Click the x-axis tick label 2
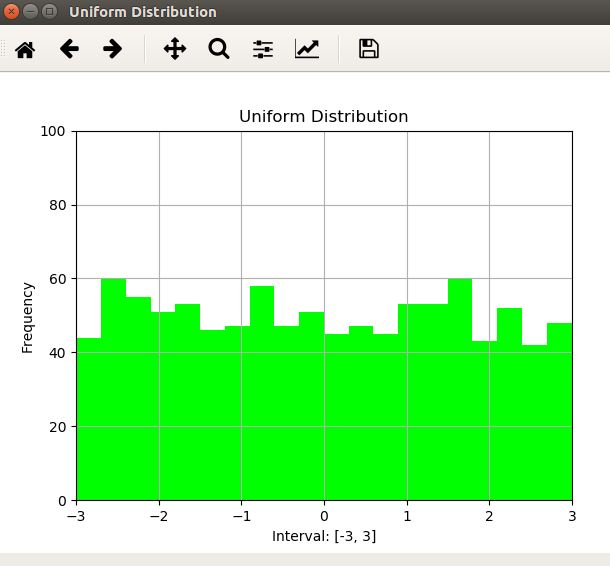610x566 pixels. click(x=489, y=516)
